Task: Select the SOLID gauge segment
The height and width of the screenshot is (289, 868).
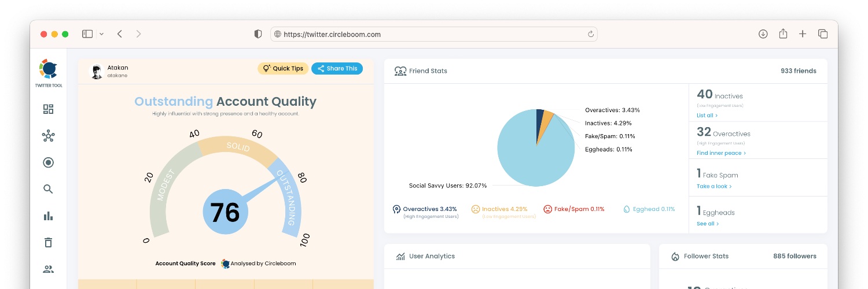Action: click(x=237, y=147)
